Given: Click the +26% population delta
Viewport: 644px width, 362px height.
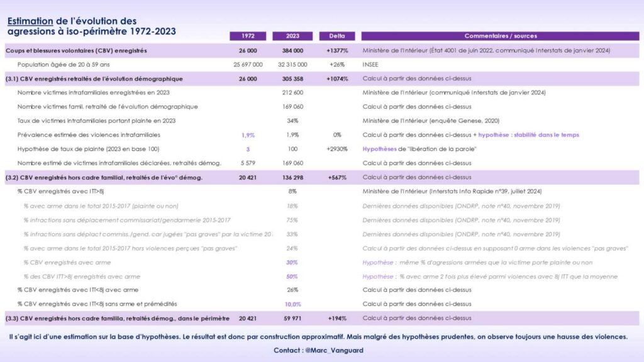Looking at the screenshot, I should click(337, 65).
